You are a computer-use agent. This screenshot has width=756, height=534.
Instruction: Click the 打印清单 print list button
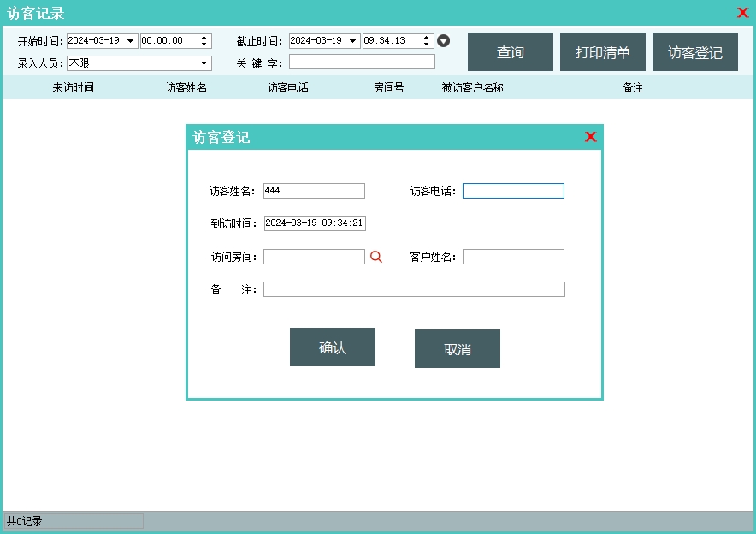point(602,52)
